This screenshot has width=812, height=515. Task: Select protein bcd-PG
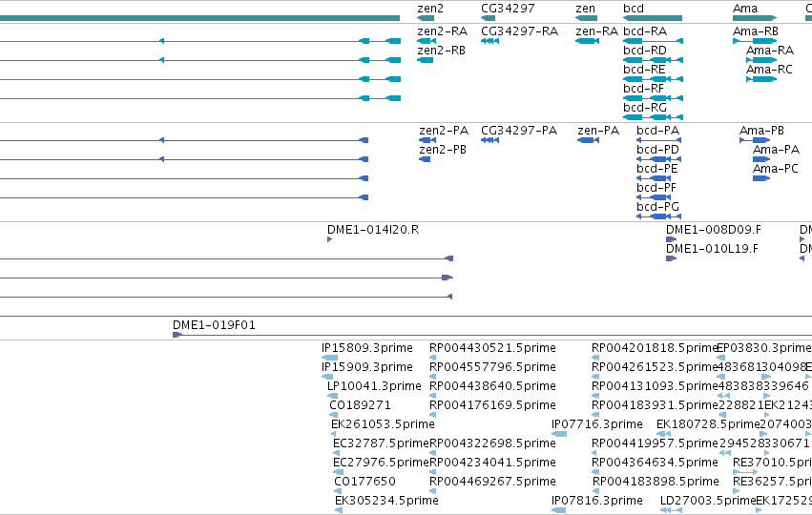(658, 216)
